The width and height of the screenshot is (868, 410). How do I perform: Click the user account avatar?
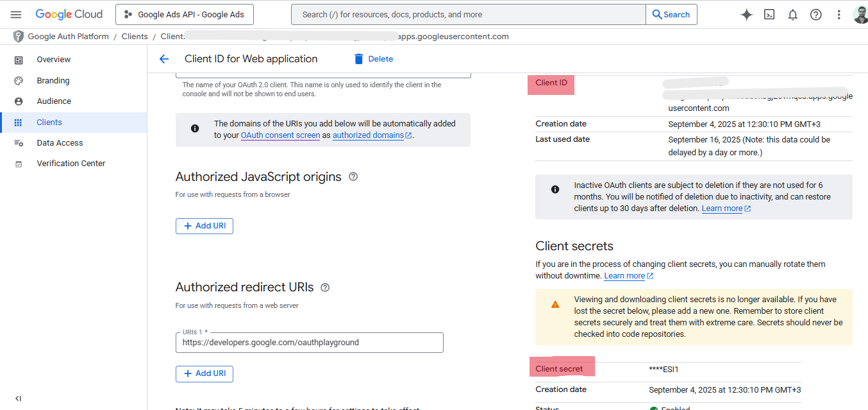pos(860,15)
